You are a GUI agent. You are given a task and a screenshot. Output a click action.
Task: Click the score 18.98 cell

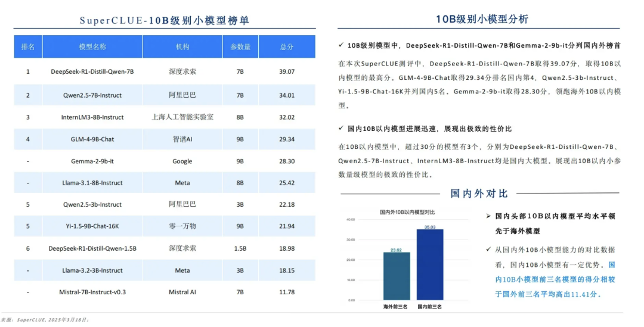[287, 248]
